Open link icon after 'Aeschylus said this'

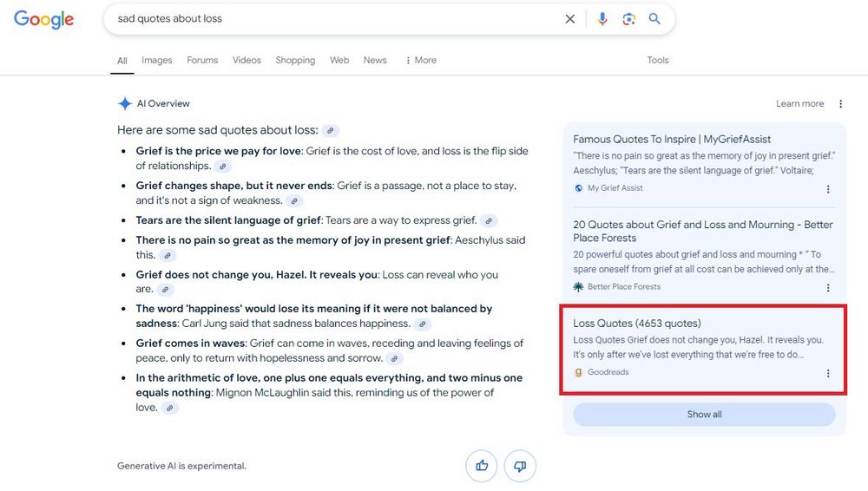tap(168, 255)
